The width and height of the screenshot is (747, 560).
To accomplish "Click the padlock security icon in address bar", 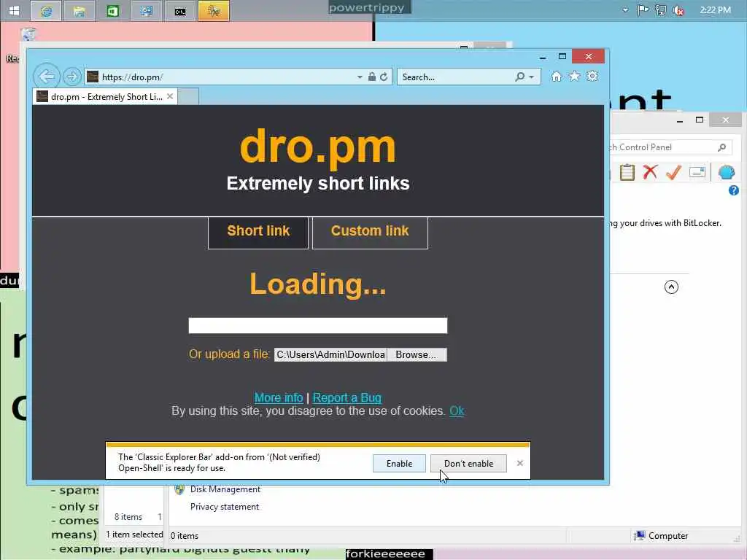I will pos(372,77).
